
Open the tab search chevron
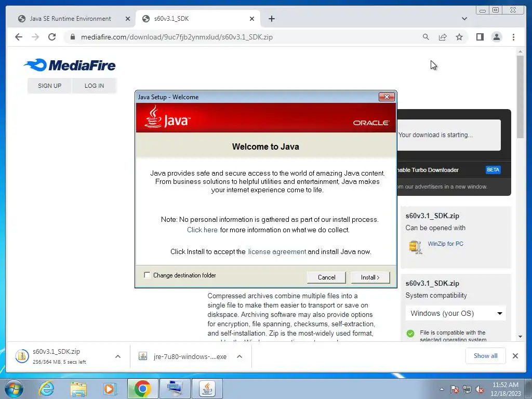click(x=464, y=19)
